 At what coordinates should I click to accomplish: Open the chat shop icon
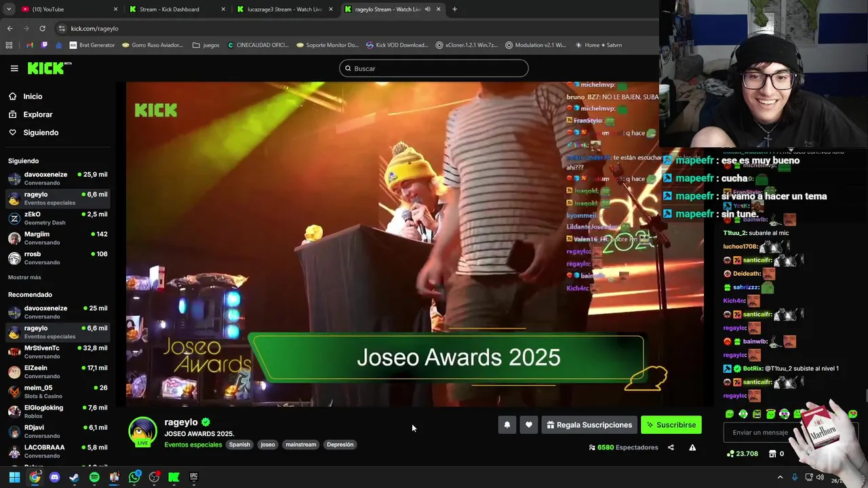(772, 453)
